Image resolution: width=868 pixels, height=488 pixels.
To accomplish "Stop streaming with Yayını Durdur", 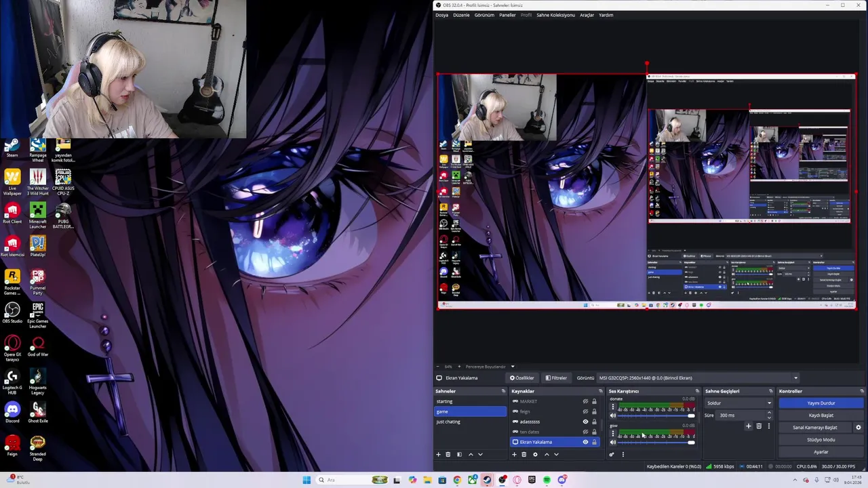I will click(821, 403).
